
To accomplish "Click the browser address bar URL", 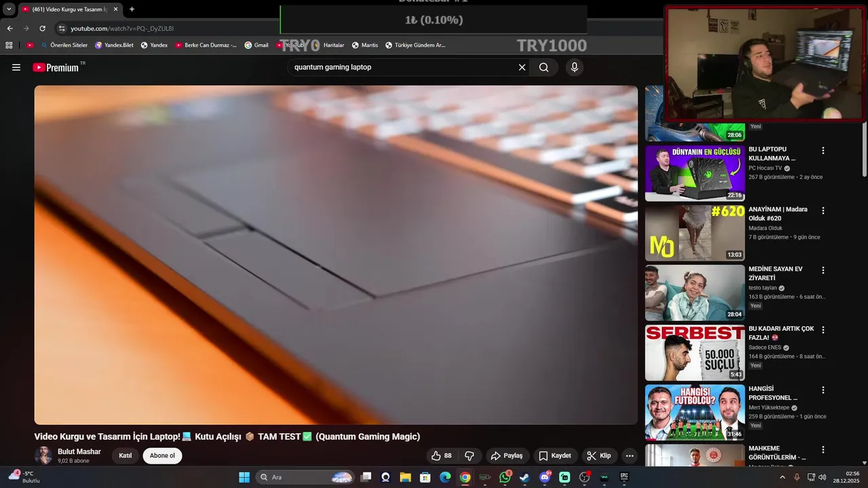I will coord(122,28).
